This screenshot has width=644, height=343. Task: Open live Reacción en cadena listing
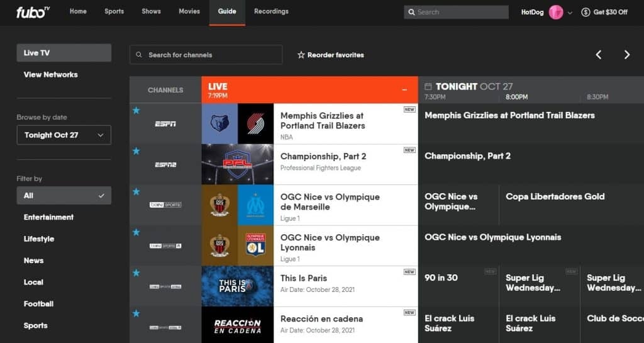(346, 325)
